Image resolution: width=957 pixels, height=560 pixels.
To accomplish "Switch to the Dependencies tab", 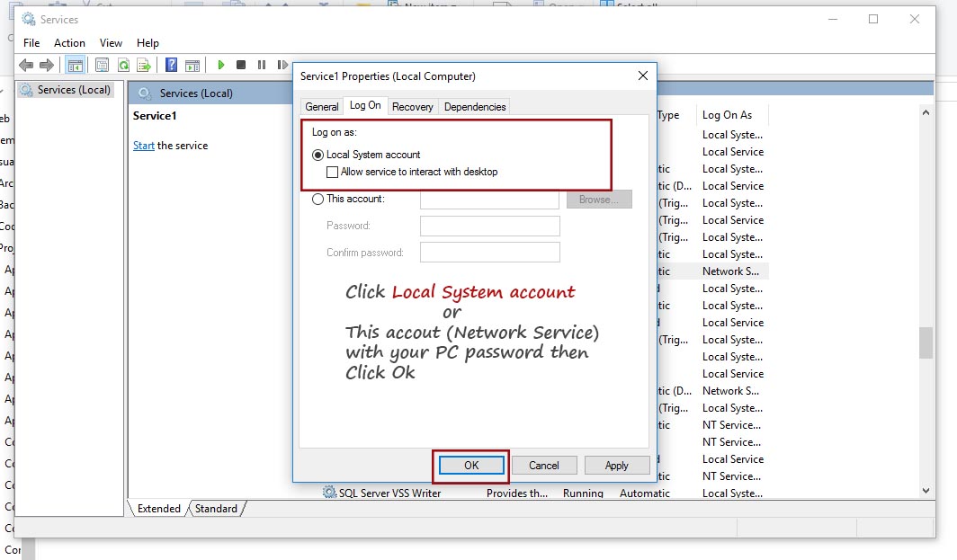I will coord(475,107).
